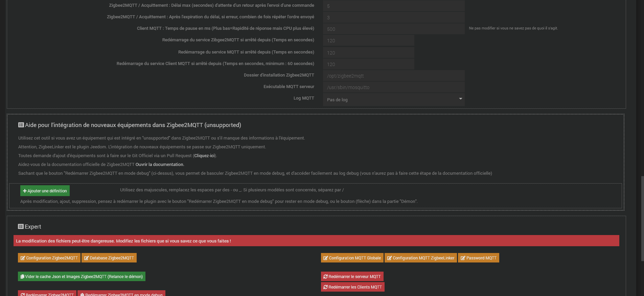Click the plus icon on Ajouter une définition

(25, 191)
